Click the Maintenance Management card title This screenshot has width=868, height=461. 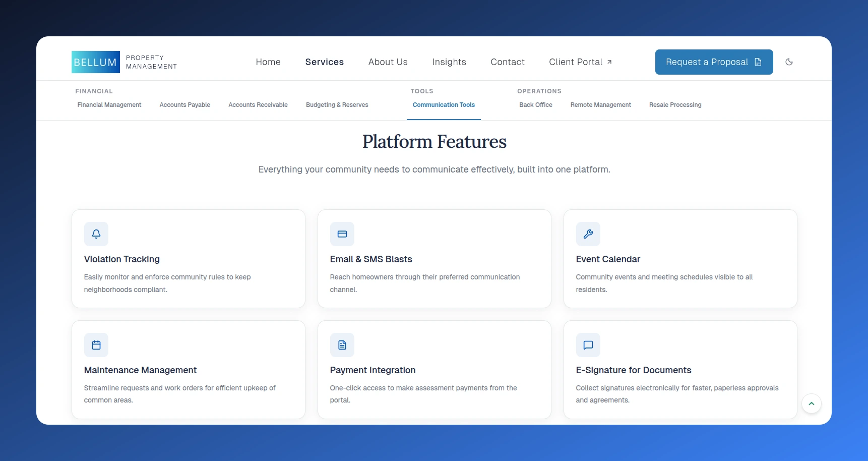click(140, 370)
